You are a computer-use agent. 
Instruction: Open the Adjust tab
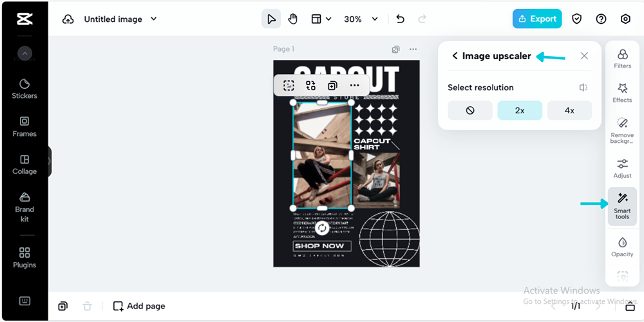pos(622,168)
